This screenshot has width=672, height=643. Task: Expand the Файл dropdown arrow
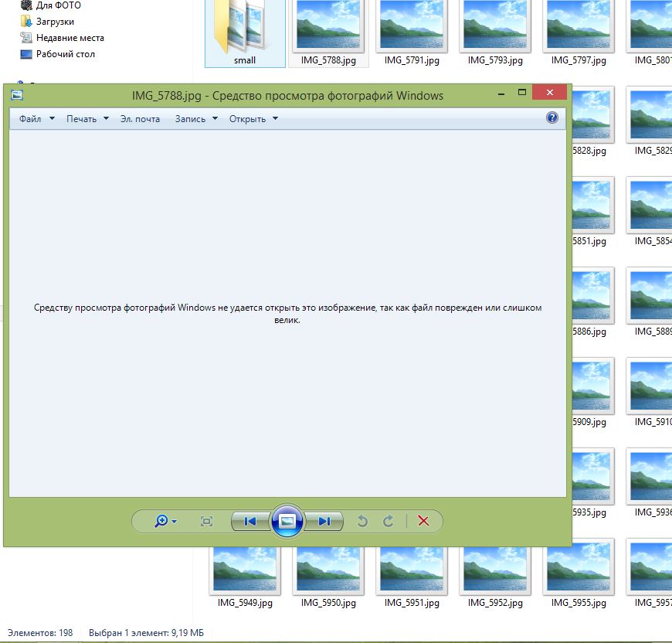pos(52,118)
